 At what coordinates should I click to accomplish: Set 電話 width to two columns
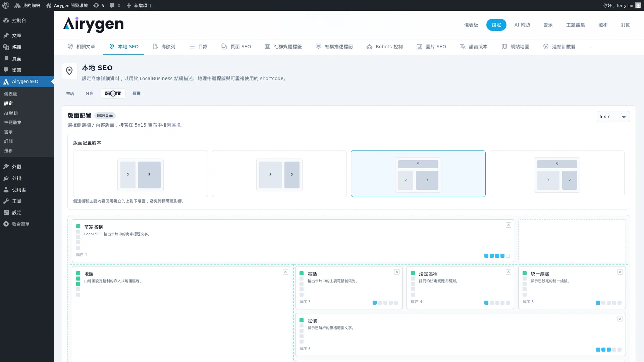point(380,303)
